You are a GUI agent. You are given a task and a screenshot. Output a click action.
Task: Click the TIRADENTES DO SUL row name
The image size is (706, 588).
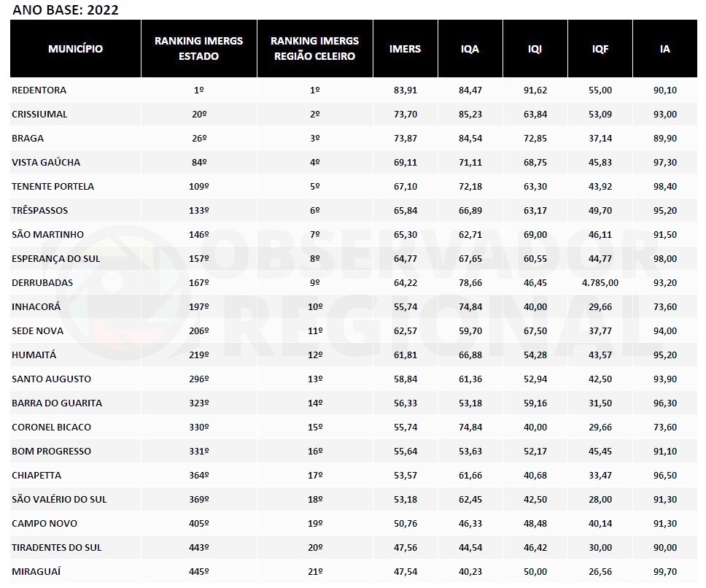coord(57,547)
